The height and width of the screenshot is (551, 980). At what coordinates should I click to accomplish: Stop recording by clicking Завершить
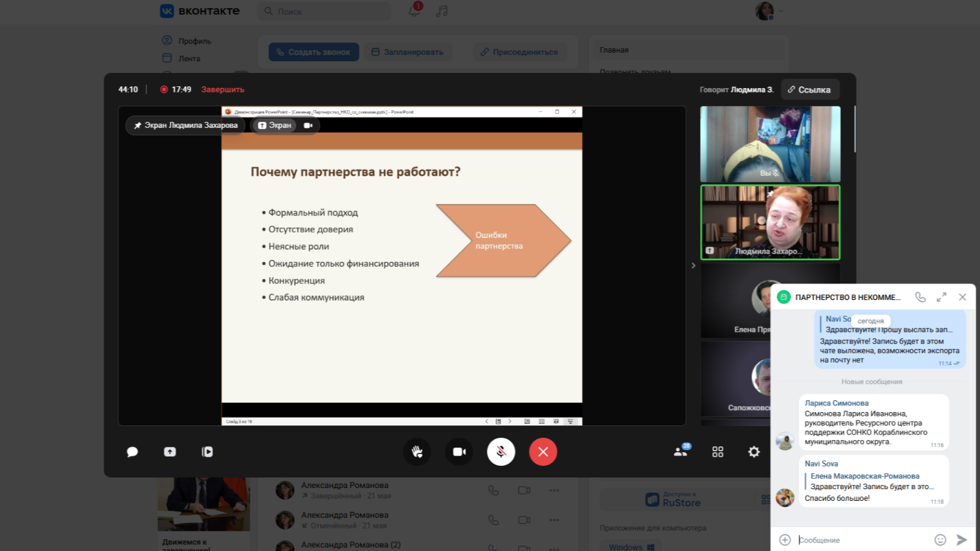click(x=223, y=89)
